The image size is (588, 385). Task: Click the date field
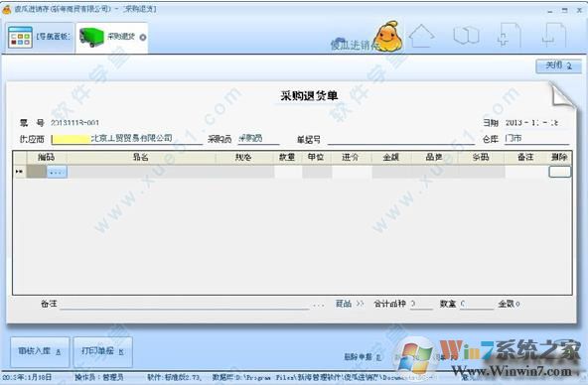[x=536, y=123]
